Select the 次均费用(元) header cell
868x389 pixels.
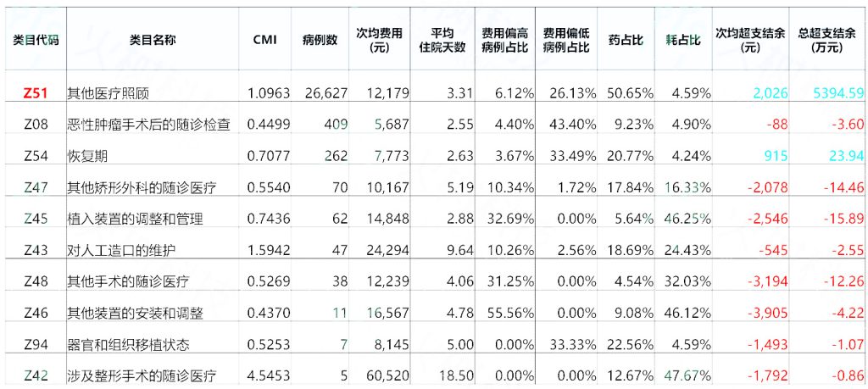379,41
